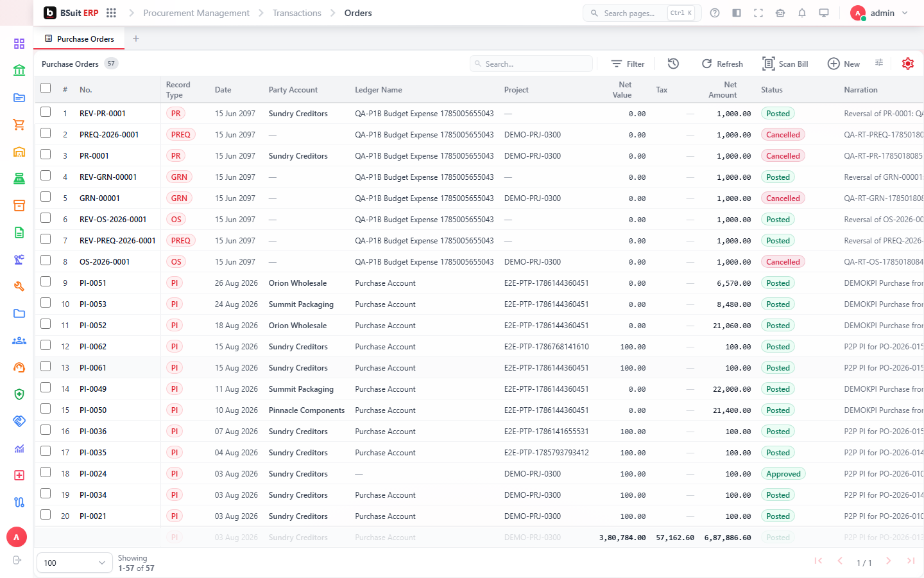Screen dimensions: 924x578
Task: Open record PI-0062
Action: tap(93, 347)
